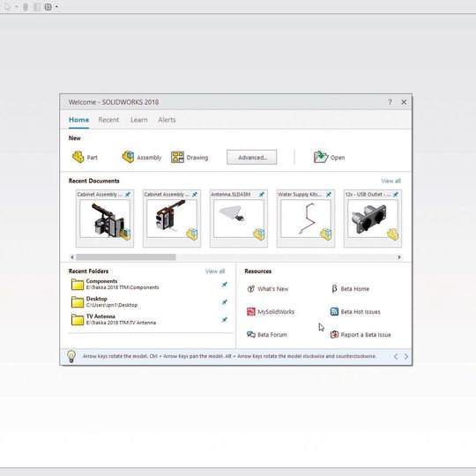Expand the dropdown beside the Select cursor tool
The image size is (476, 476).
point(16,7)
